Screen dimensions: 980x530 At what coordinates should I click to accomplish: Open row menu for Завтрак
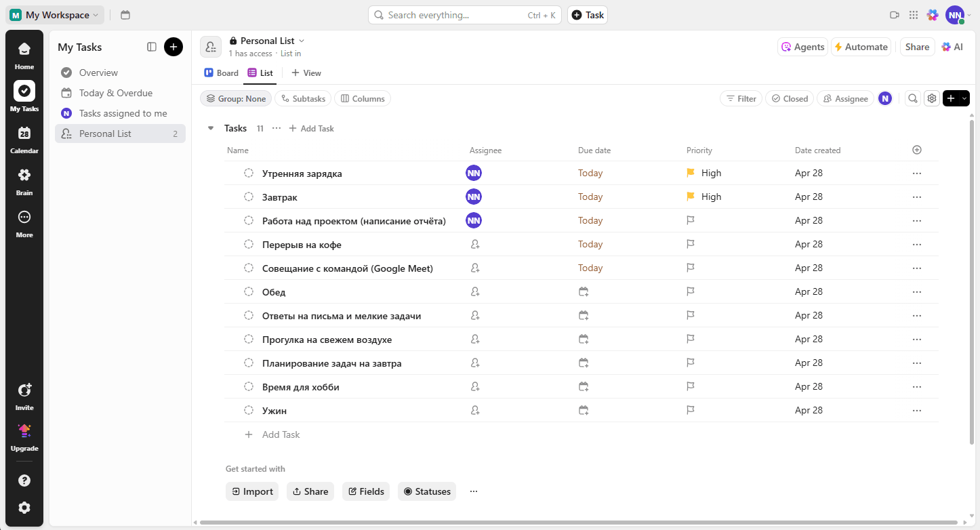tap(917, 197)
